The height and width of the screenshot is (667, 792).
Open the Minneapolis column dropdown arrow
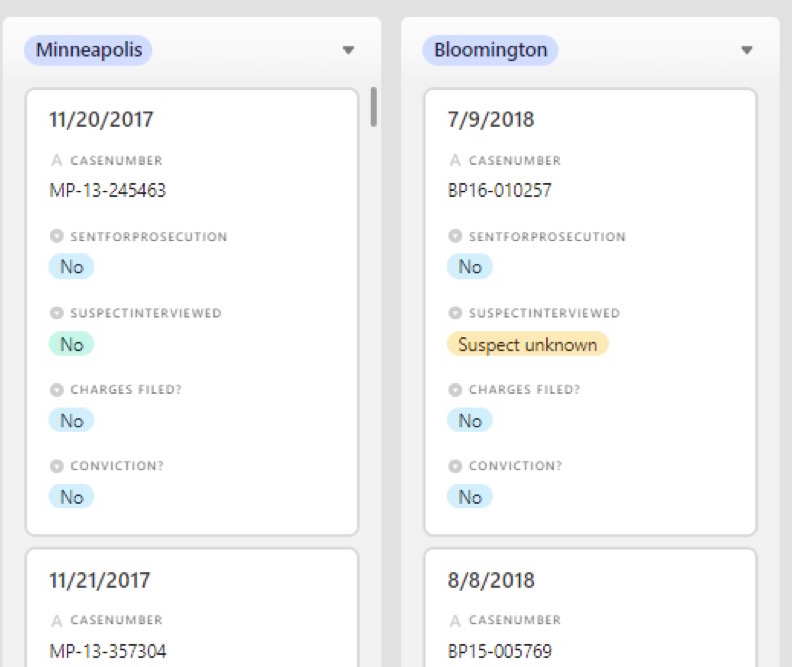[x=348, y=50]
